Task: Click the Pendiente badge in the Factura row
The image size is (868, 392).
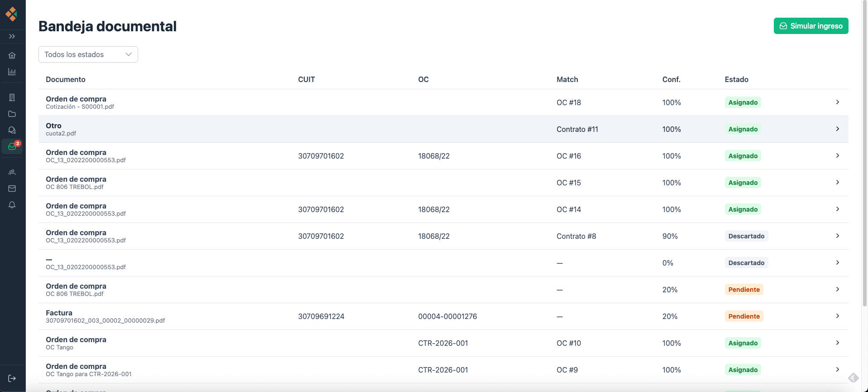Action: 744,316
